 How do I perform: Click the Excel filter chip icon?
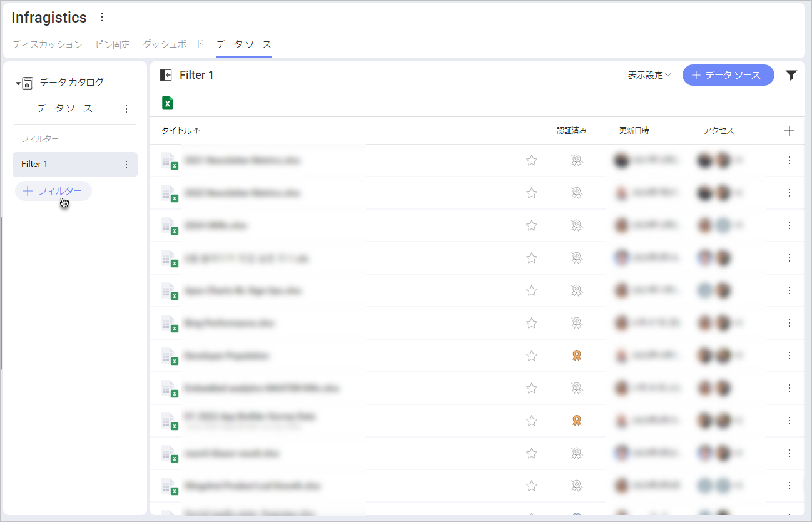pos(168,103)
